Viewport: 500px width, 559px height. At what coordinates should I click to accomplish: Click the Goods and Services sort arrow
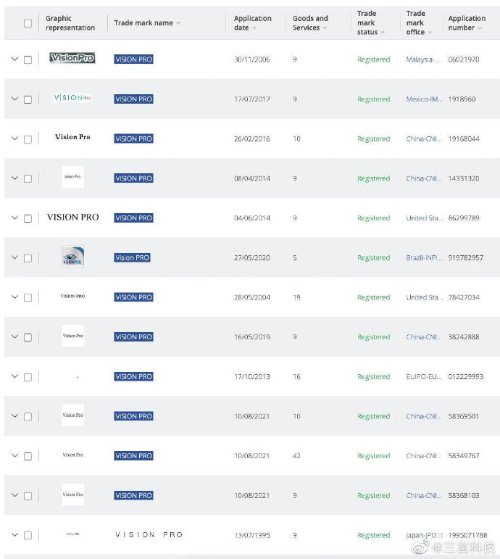[x=325, y=28]
